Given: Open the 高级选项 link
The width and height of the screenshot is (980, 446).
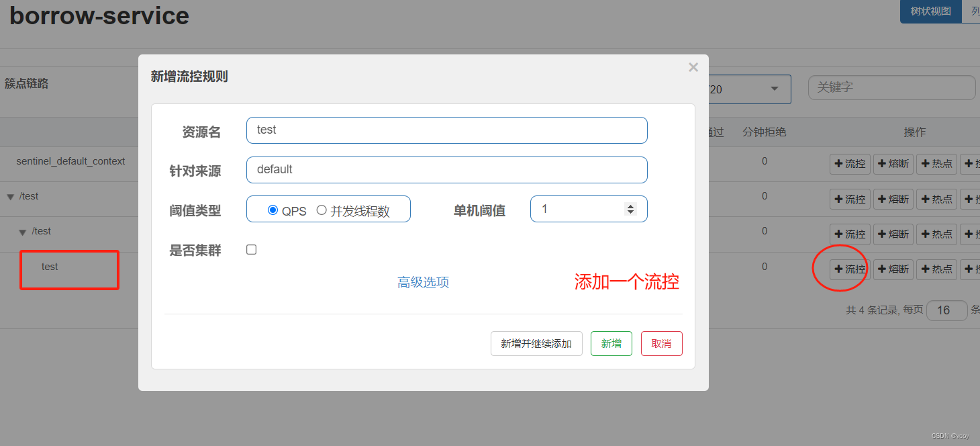Looking at the screenshot, I should pos(423,282).
